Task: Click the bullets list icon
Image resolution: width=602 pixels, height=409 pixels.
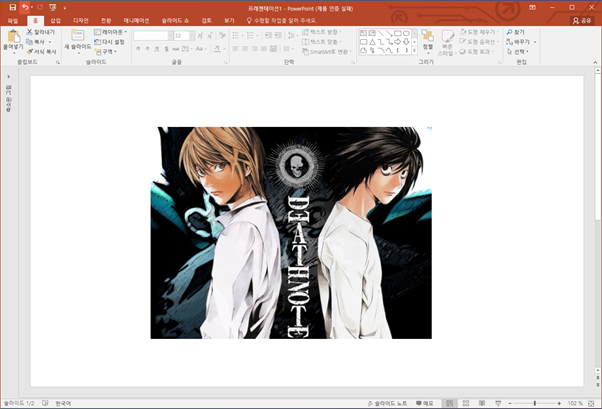Action: (x=236, y=36)
